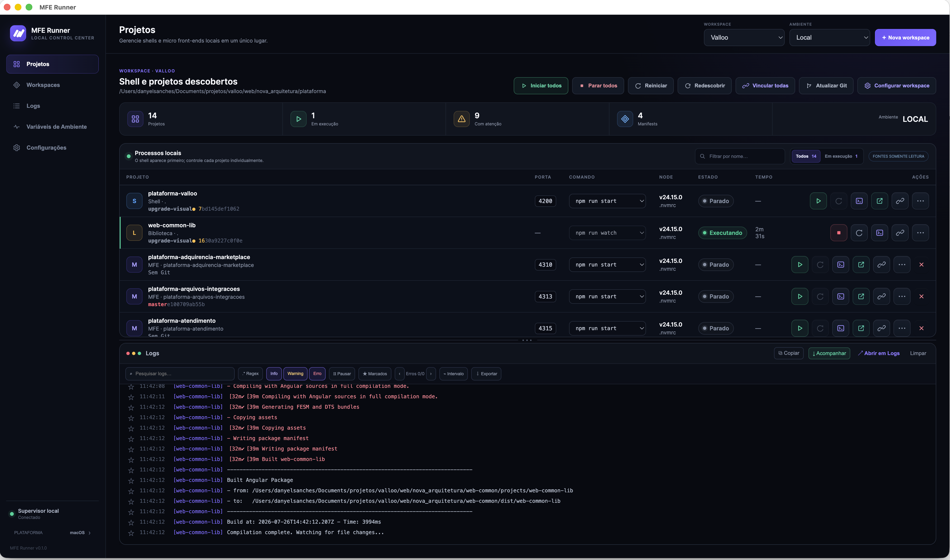Open logs via Abrir em Logs link
Screen dimensions: 950x560
(x=879, y=353)
